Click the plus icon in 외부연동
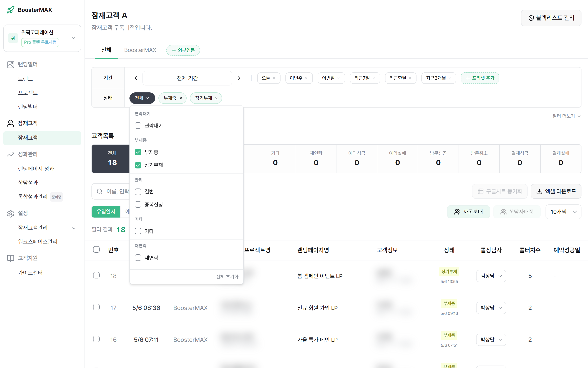The height and width of the screenshot is (368, 588). 174,50
